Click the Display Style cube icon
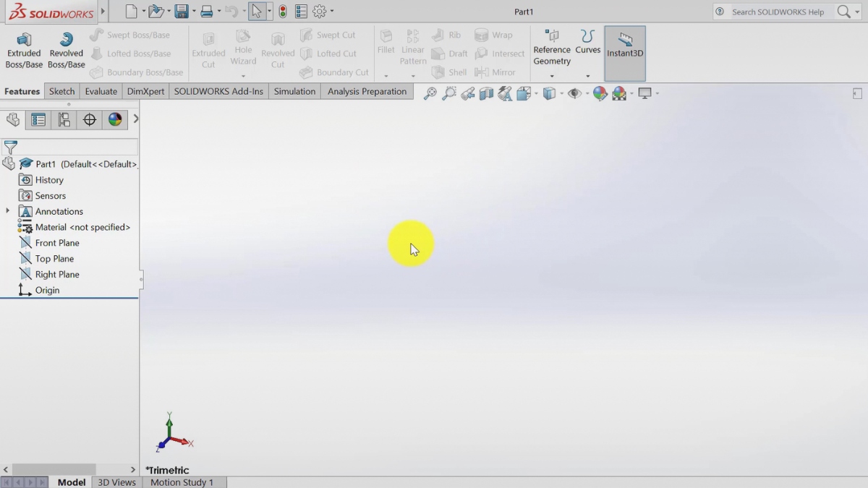Screen dimensions: 868x488 coord(549,93)
